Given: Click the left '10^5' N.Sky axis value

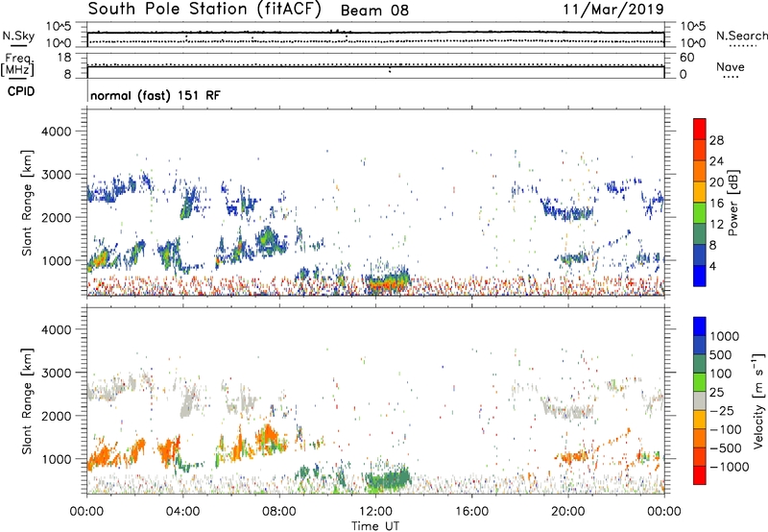Looking at the screenshot, I should [59, 27].
